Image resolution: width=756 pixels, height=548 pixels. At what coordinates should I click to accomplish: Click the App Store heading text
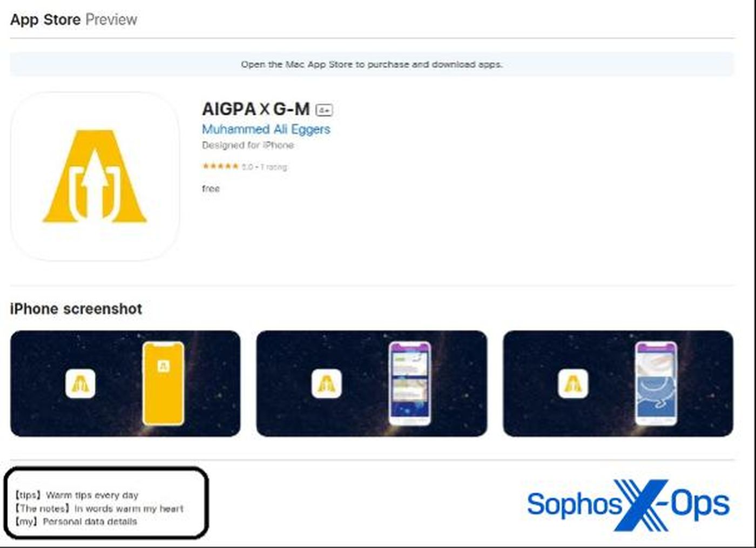pos(45,19)
